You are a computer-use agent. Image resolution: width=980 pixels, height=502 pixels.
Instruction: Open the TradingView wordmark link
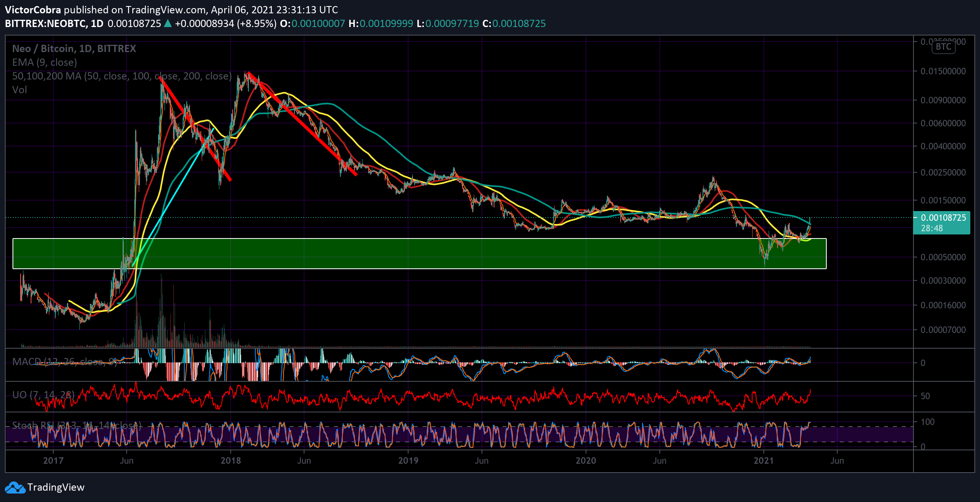point(56,487)
